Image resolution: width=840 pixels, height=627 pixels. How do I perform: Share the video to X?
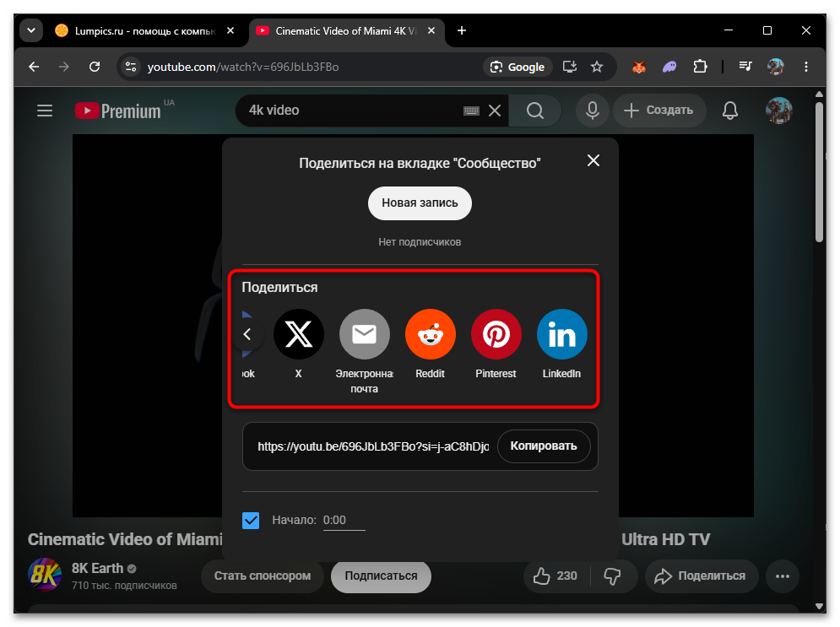point(298,334)
